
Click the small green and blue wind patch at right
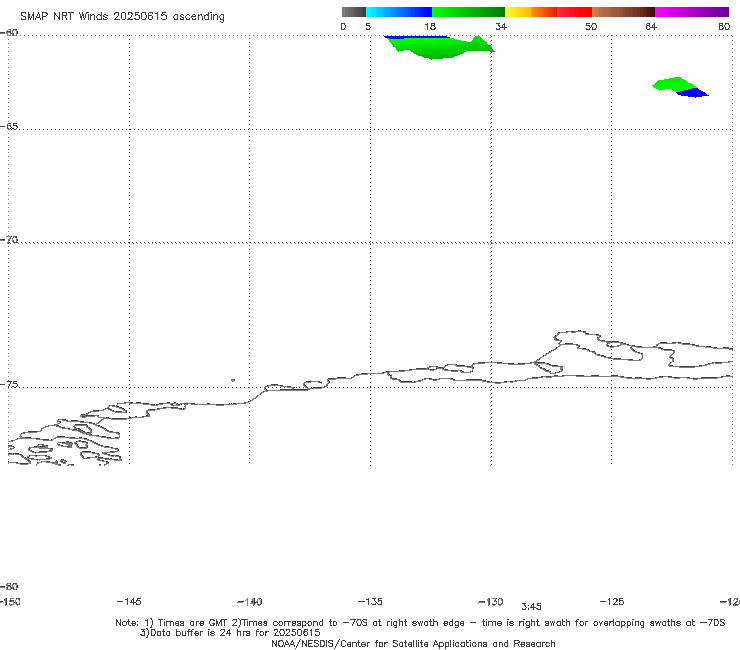680,87
